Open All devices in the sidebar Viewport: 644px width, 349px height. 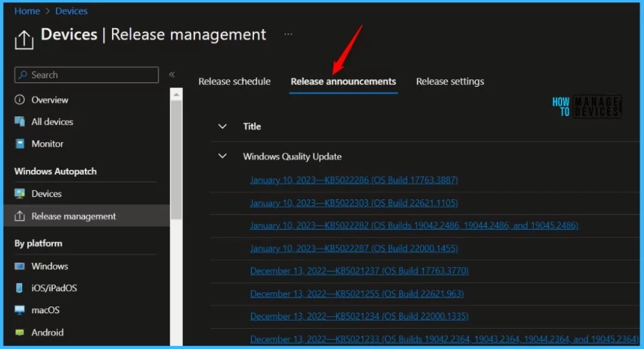pos(52,121)
